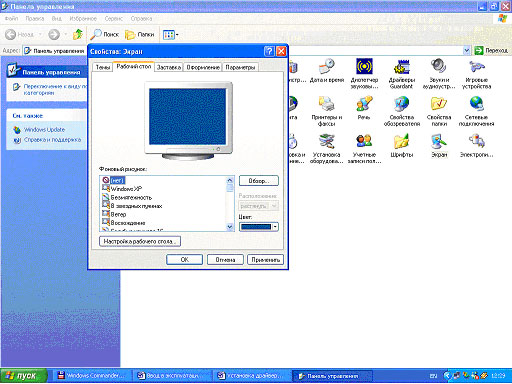
Task: Click OK in display properties
Action: pos(184,259)
